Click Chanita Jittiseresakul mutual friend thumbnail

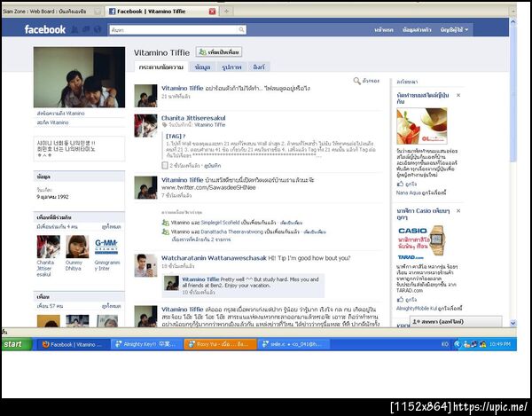tap(49, 247)
